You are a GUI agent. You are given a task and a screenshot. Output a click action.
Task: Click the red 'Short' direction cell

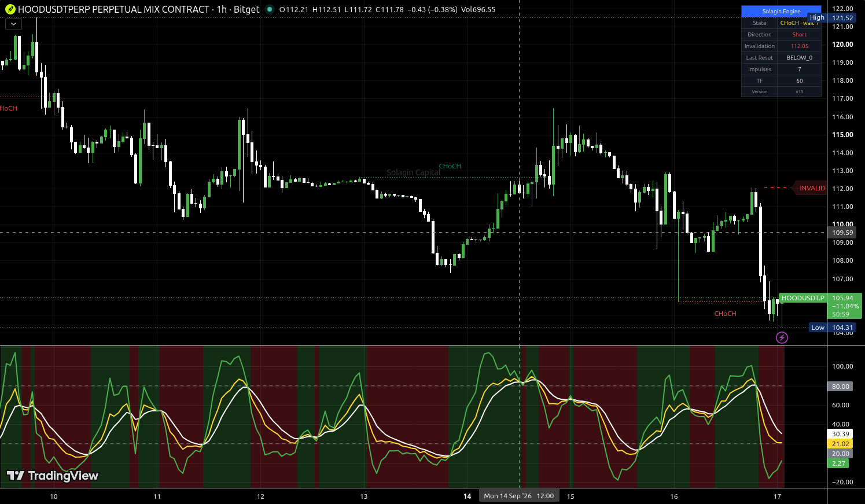[x=800, y=35]
